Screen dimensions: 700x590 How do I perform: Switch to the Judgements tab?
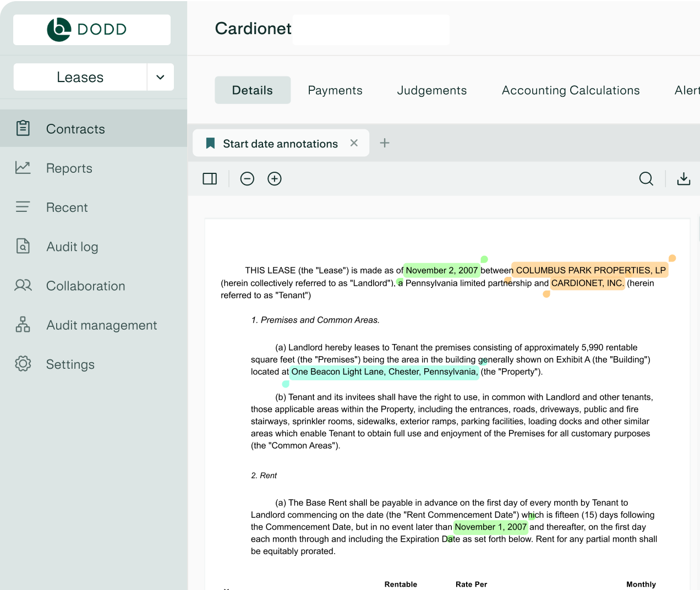pyautogui.click(x=432, y=90)
